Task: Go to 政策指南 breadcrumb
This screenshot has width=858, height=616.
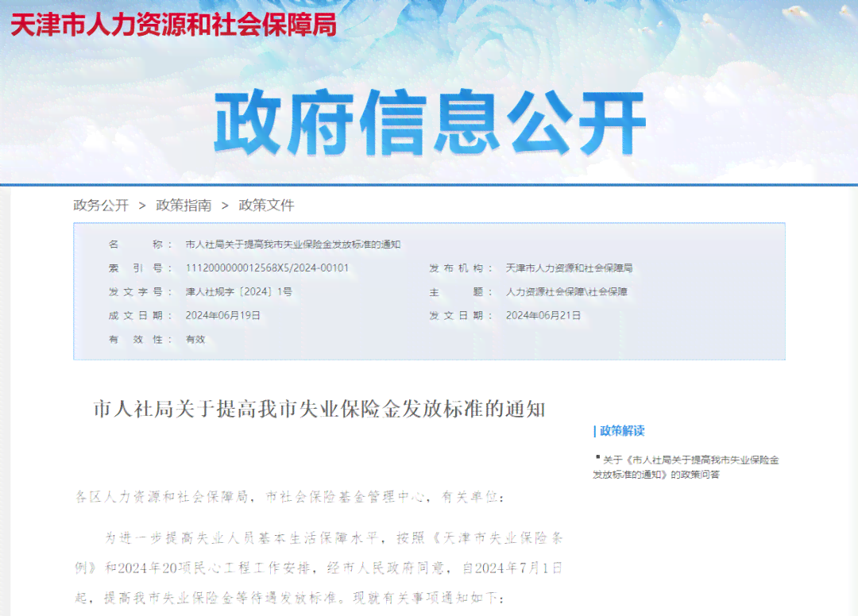Action: click(184, 206)
